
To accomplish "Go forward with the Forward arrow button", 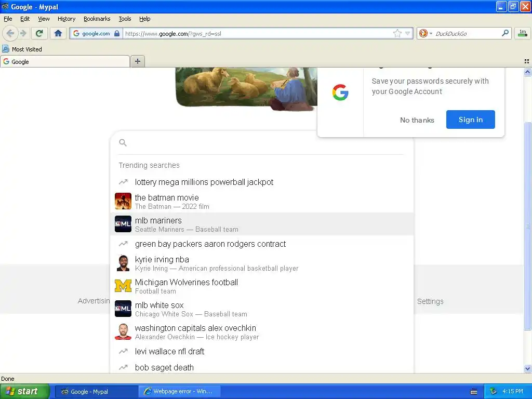I will [x=23, y=33].
